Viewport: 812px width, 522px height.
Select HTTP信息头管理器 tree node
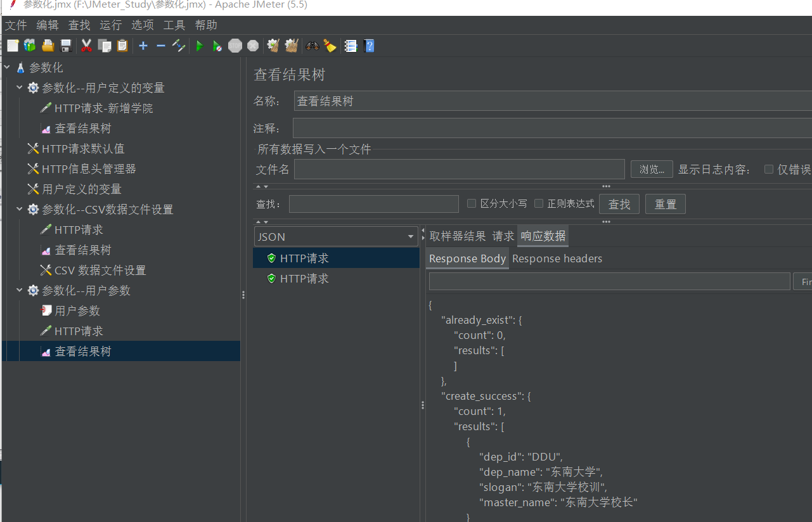[89, 169]
